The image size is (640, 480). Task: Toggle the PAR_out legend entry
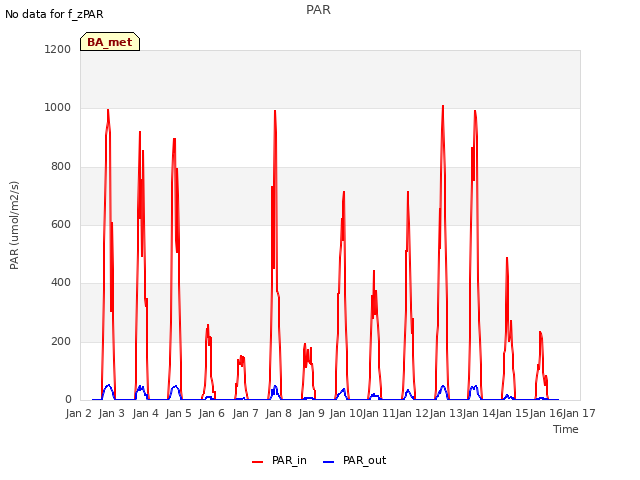[354, 460]
